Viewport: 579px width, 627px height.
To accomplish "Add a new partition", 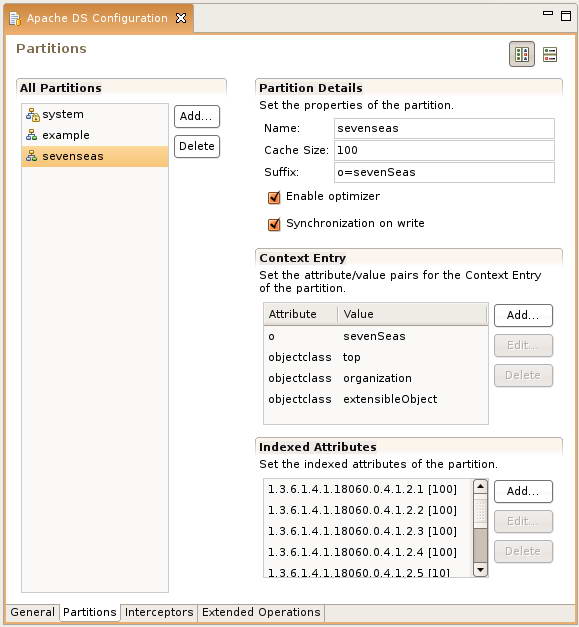I will (197, 116).
